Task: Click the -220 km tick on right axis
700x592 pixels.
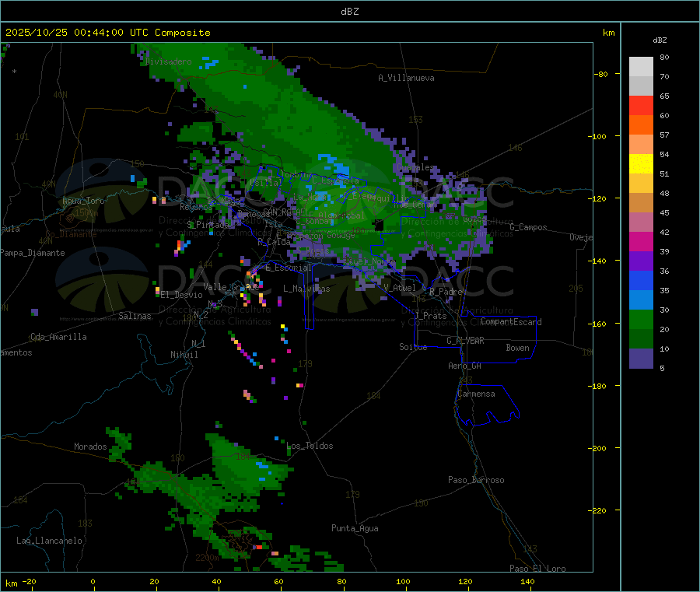Action: point(599,511)
